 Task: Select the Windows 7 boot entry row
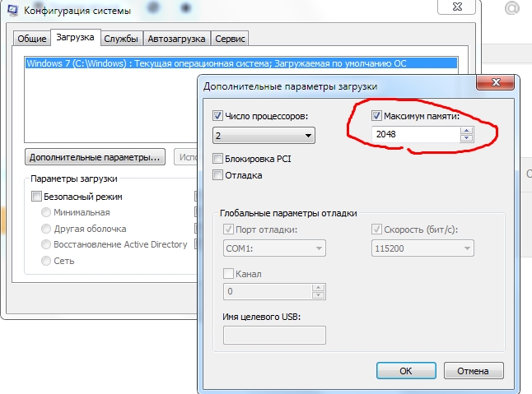click(241, 63)
